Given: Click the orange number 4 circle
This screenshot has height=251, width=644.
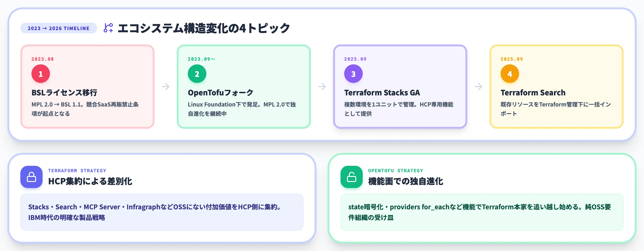Looking at the screenshot, I should pyautogui.click(x=510, y=74).
